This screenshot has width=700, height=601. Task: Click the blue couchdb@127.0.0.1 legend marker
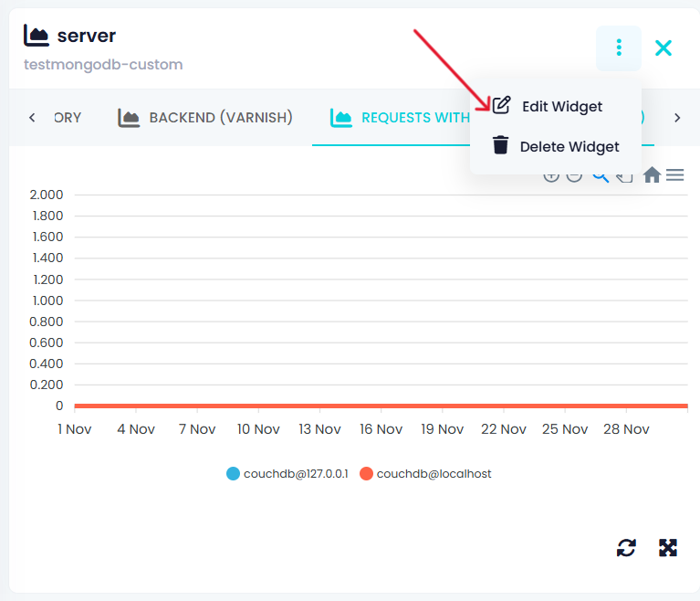[234, 474]
